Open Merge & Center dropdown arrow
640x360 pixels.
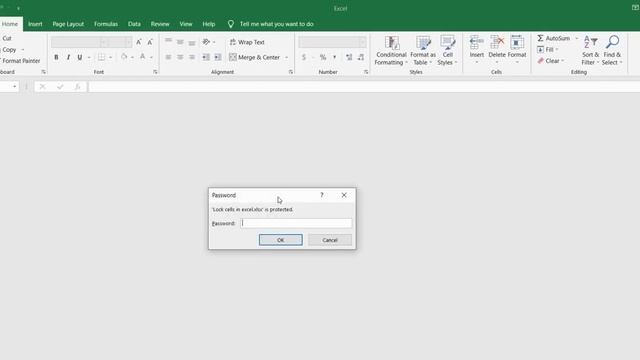(286, 58)
